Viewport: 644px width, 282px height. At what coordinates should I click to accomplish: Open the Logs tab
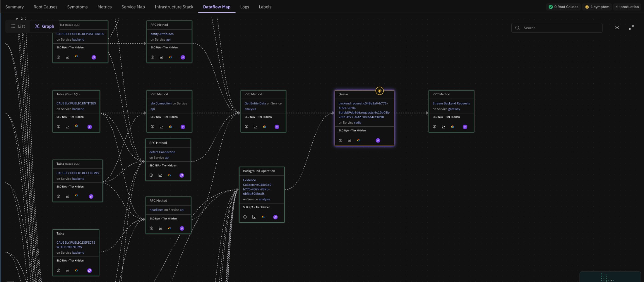pyautogui.click(x=244, y=7)
